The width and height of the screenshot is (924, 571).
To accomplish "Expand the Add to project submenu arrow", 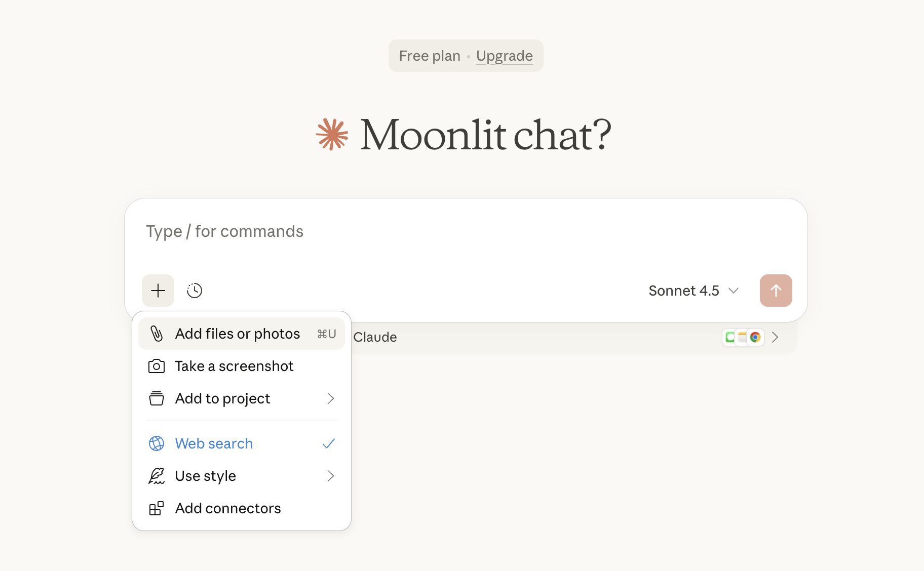I will 330,398.
